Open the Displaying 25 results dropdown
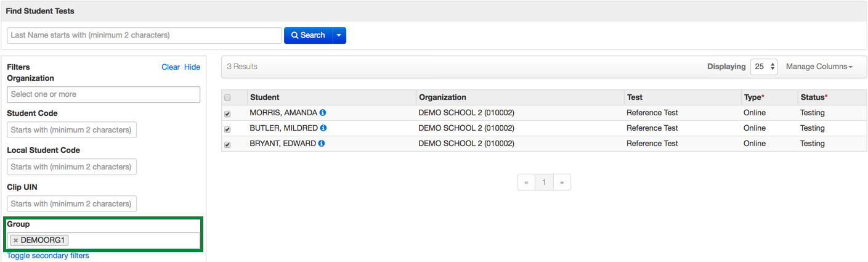 coord(764,67)
